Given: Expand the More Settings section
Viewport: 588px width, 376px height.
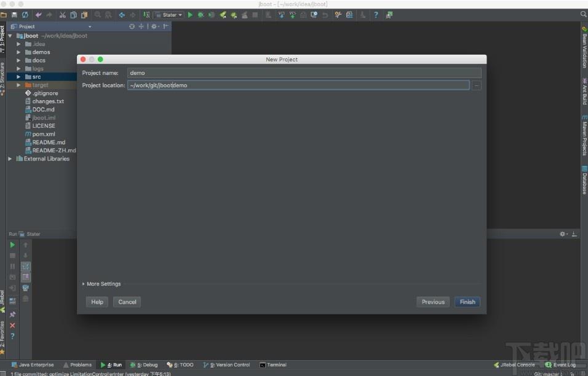Looking at the screenshot, I should pos(101,284).
